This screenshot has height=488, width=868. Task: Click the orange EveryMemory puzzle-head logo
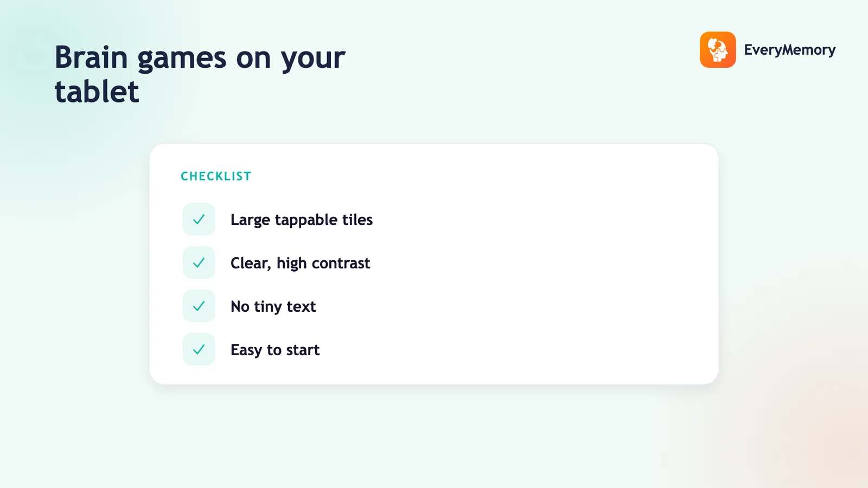718,50
